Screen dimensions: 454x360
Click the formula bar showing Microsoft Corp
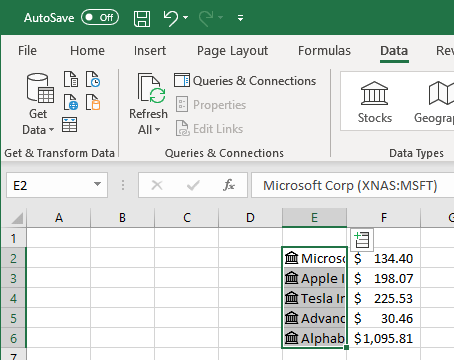pyautogui.click(x=352, y=185)
